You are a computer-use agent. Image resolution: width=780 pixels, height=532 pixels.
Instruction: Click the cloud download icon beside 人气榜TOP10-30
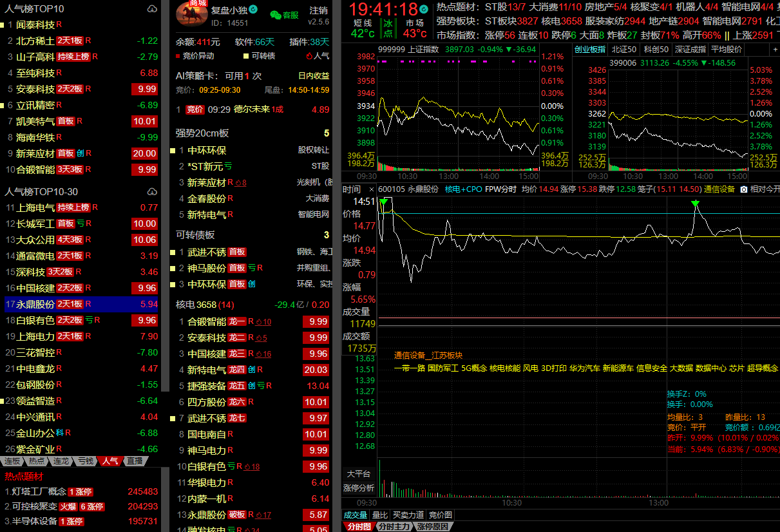pos(152,192)
